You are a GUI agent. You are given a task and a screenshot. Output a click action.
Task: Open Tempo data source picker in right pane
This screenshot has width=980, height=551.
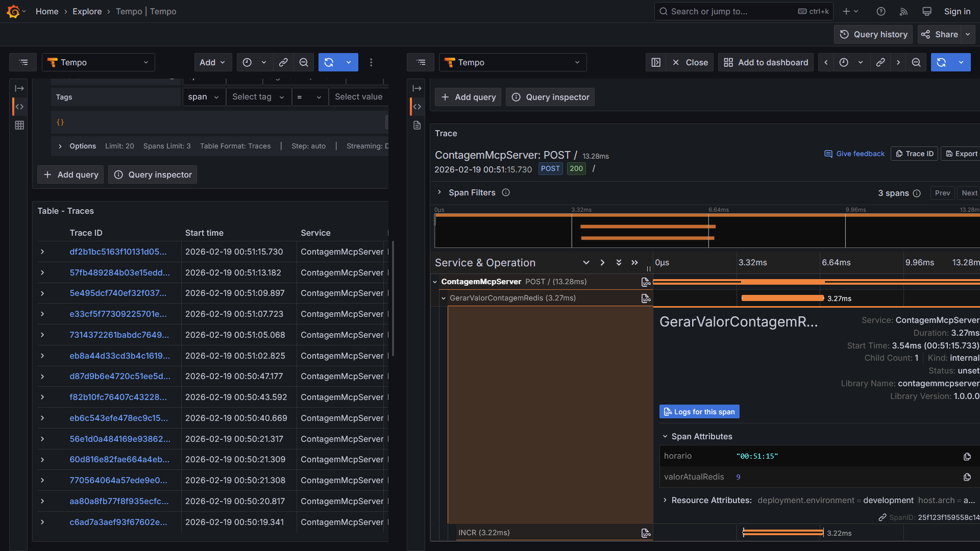(513, 62)
